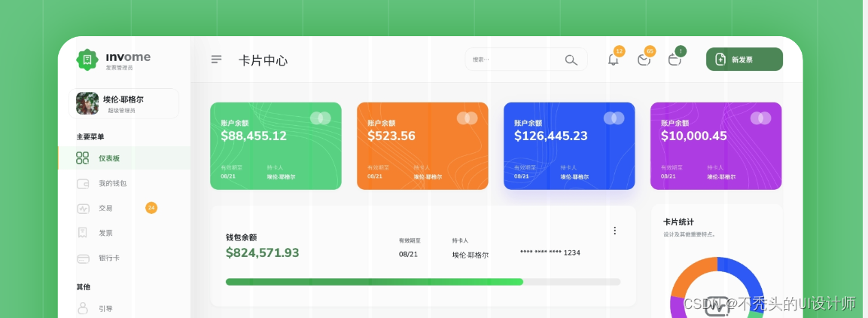Click the wallet balance amount $824,571.93
The width and height of the screenshot is (868, 318).
coord(263,253)
